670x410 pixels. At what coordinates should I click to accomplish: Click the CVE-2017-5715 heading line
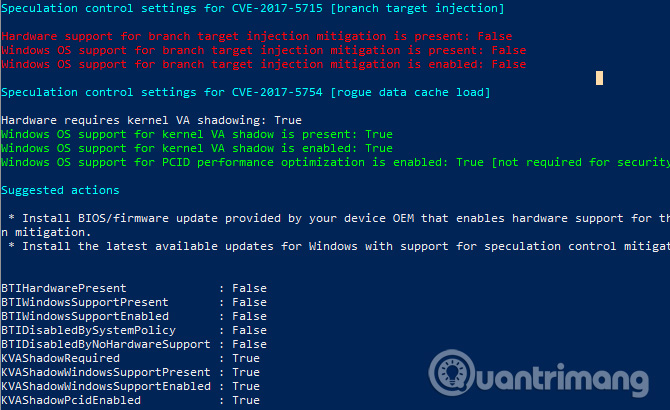[253, 8]
